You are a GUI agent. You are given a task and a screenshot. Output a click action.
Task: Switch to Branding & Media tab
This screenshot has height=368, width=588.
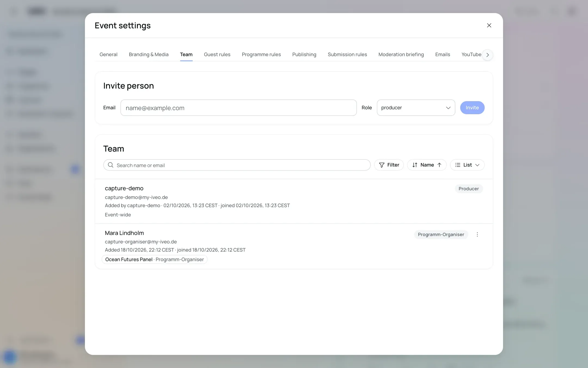tap(149, 55)
